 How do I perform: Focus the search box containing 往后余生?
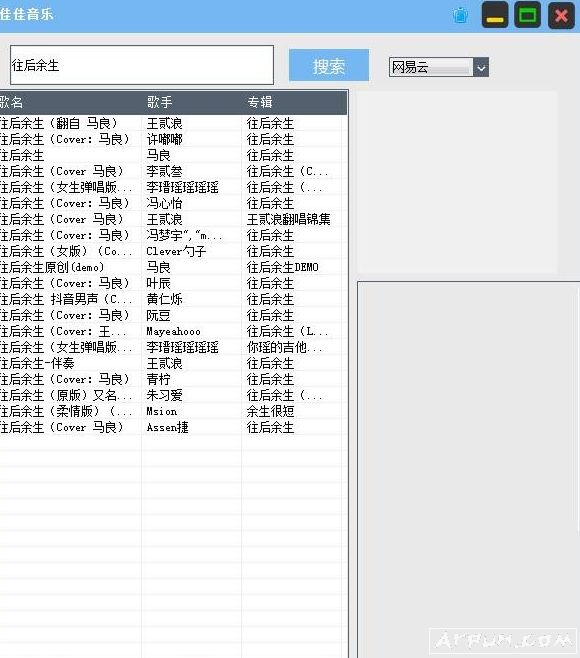(142, 65)
